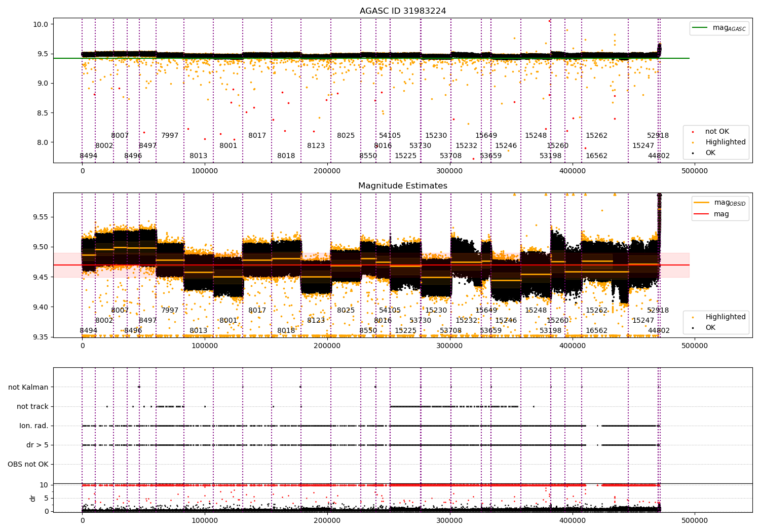Click y-axis tick 10.0 on top plot

[41, 24]
